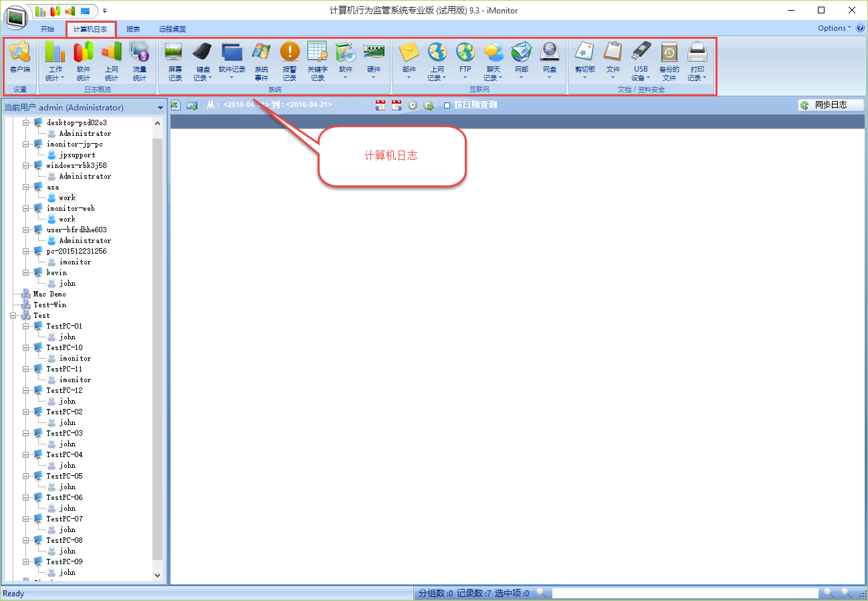Click the Excel export icon in query toolbar

tap(176, 105)
